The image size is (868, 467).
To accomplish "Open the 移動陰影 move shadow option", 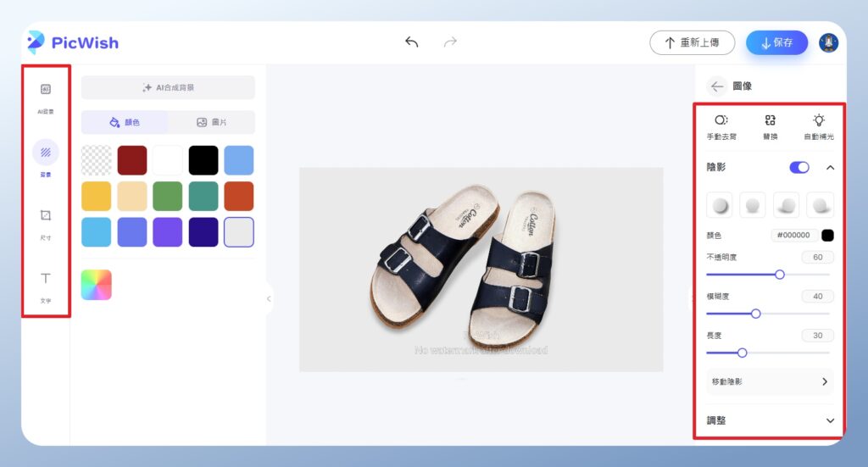I will click(770, 382).
